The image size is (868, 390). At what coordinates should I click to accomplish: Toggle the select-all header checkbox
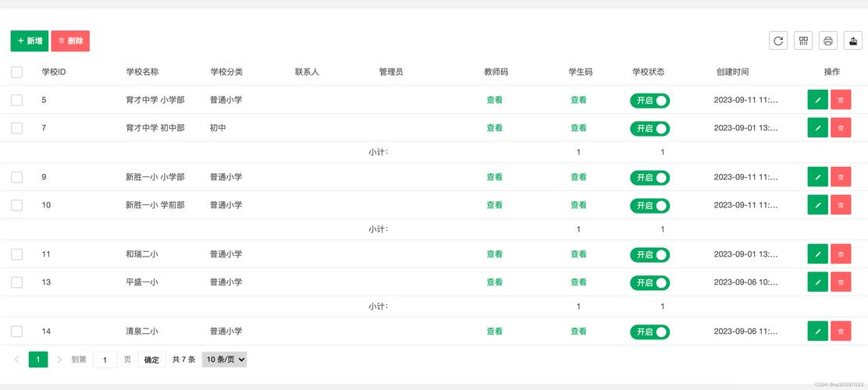(x=17, y=72)
